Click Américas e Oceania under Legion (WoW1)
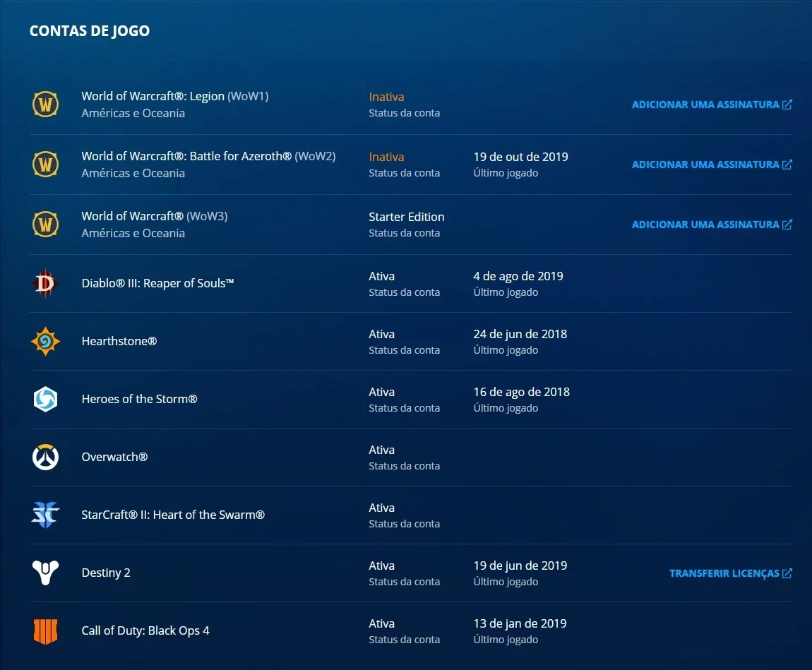Screen dimensions: 812x670 133,114
